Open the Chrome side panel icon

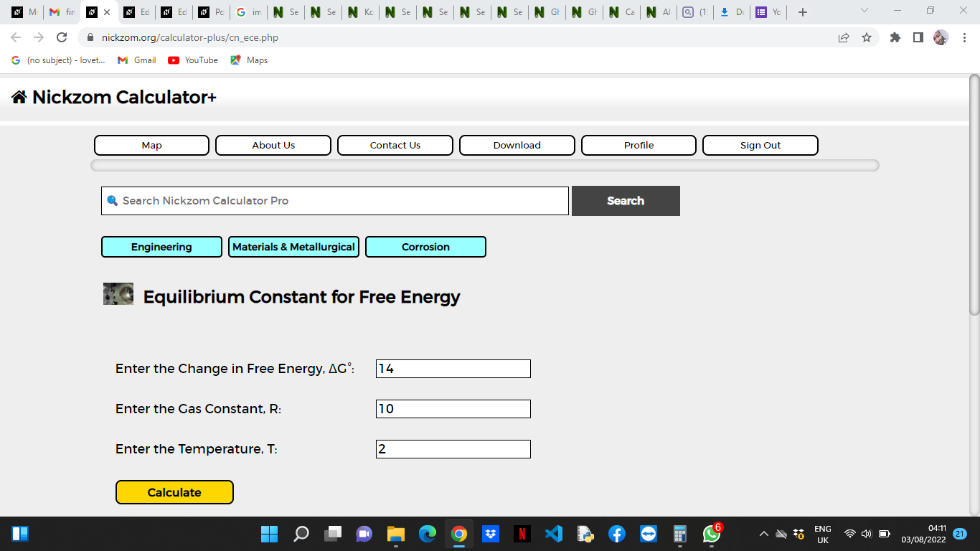[x=918, y=37]
